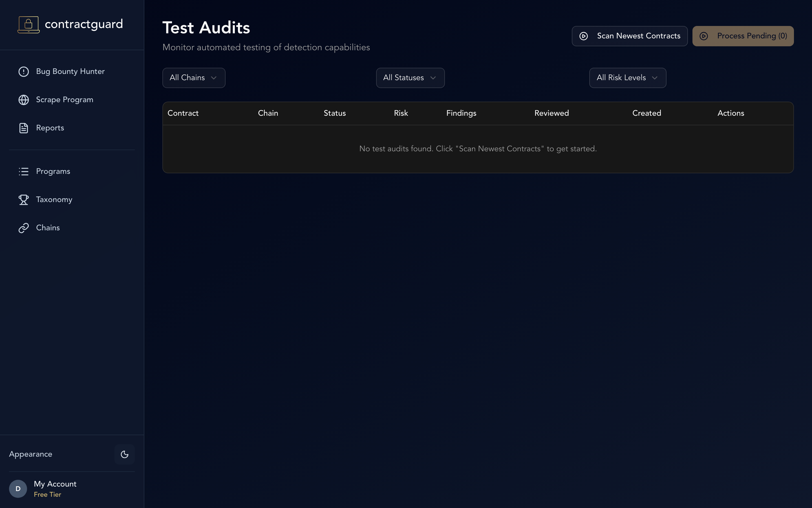Viewport: 812px width, 508px height.
Task: Click the Scrape Program globe icon
Action: tap(23, 100)
